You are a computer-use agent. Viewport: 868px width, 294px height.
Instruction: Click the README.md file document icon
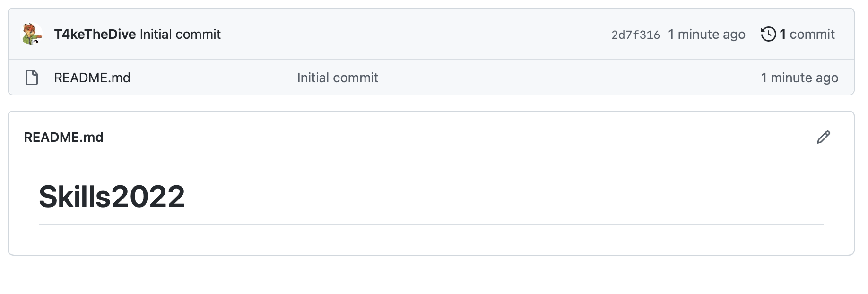tap(32, 78)
